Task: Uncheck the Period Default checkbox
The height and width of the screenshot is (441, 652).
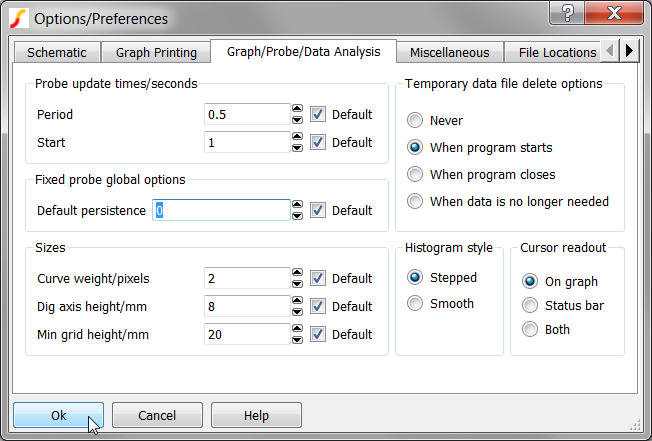Action: tap(317, 115)
